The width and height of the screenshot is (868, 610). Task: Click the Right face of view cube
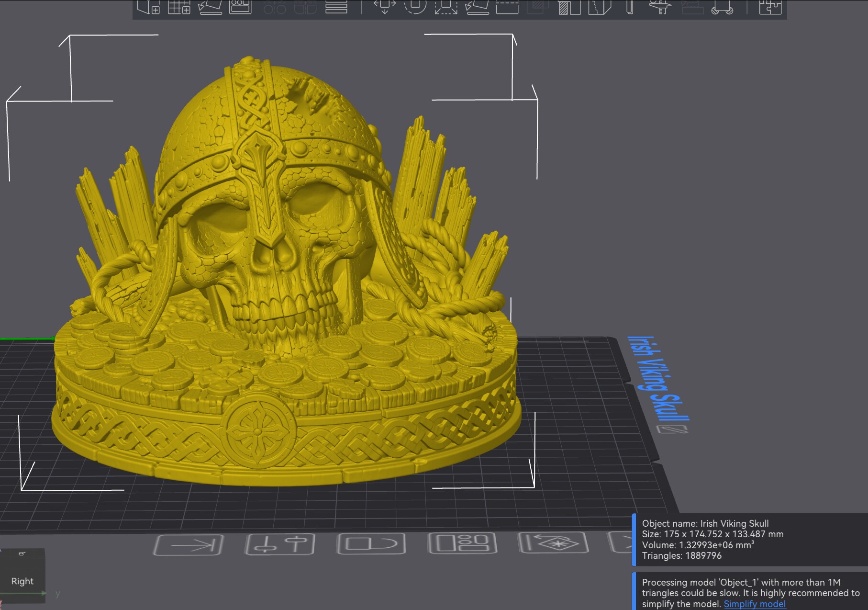[22, 581]
